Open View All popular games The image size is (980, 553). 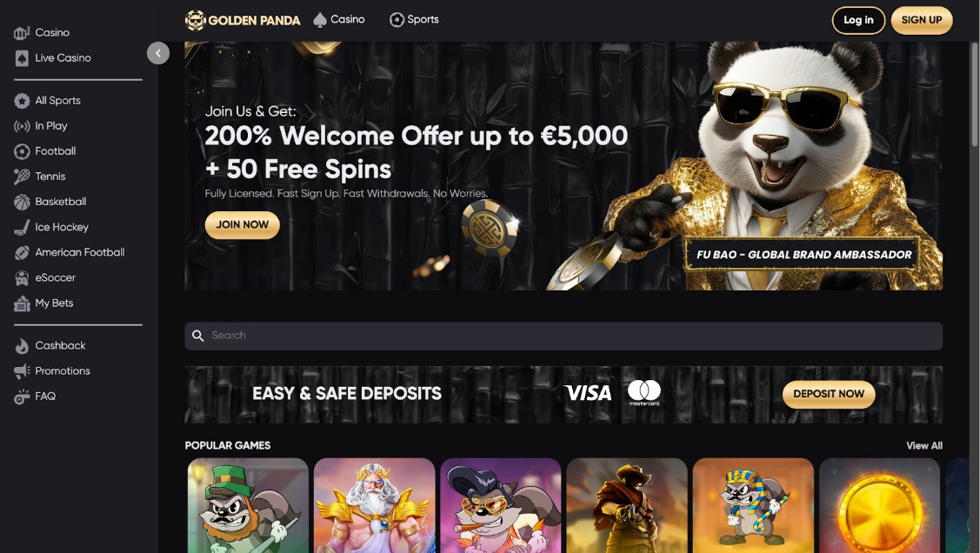tap(924, 445)
